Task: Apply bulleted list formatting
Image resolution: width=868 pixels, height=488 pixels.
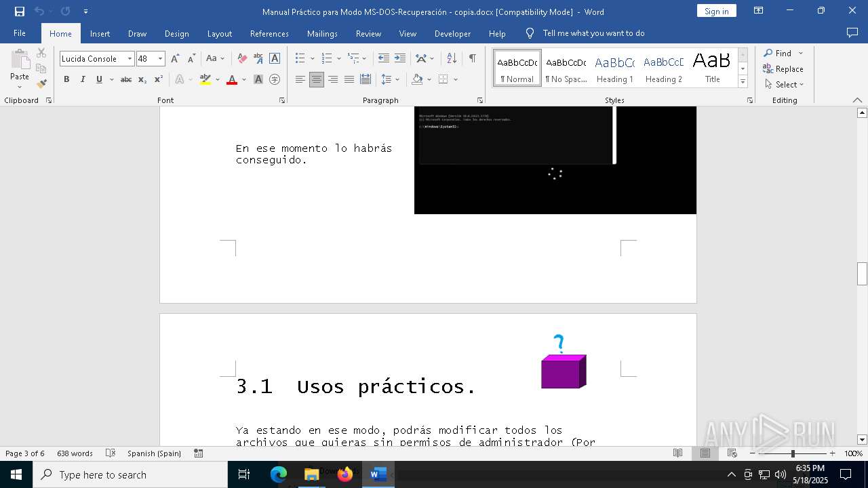Action: coord(300,59)
